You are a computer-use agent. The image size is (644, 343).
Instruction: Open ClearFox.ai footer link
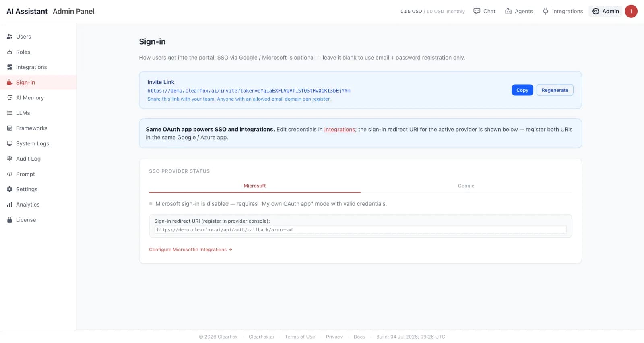[261, 337]
